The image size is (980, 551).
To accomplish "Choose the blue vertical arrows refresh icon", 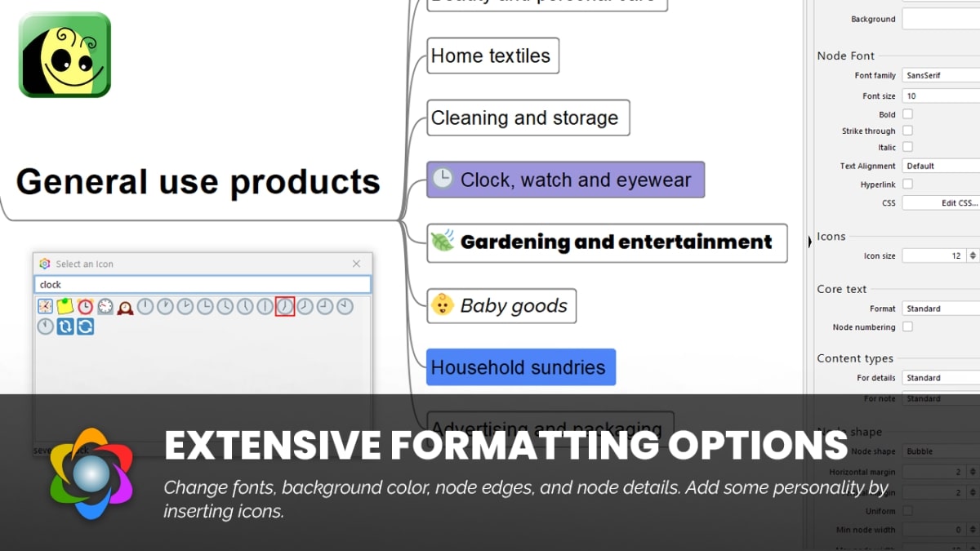I will (65, 327).
